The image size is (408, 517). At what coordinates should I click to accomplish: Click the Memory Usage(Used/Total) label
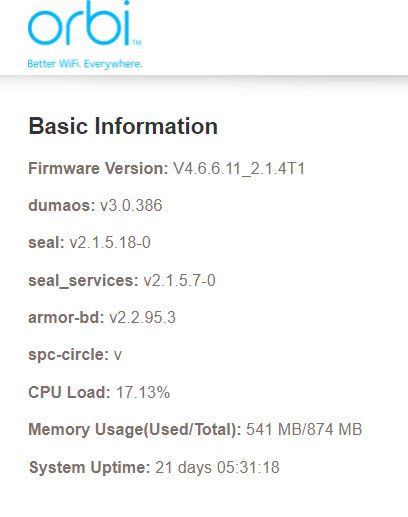(x=135, y=429)
